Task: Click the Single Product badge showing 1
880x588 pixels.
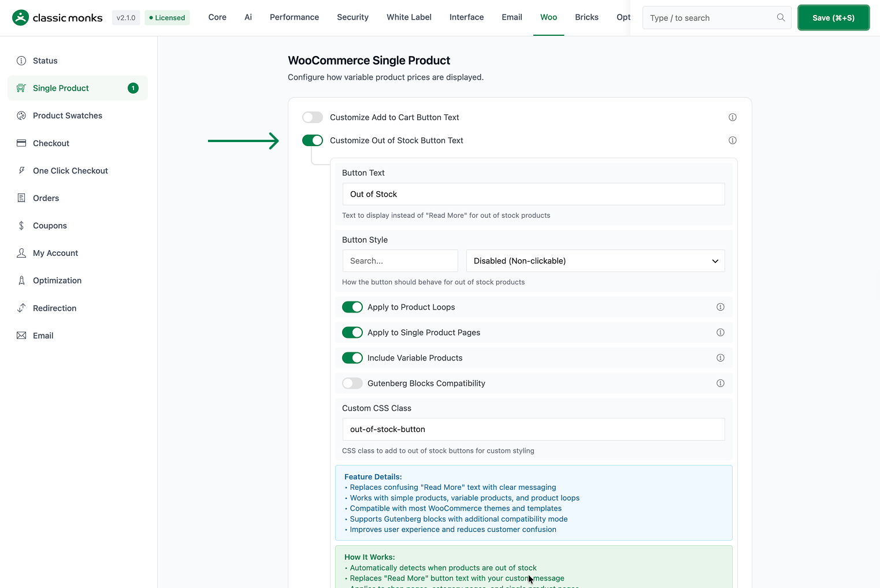Action: tap(133, 88)
